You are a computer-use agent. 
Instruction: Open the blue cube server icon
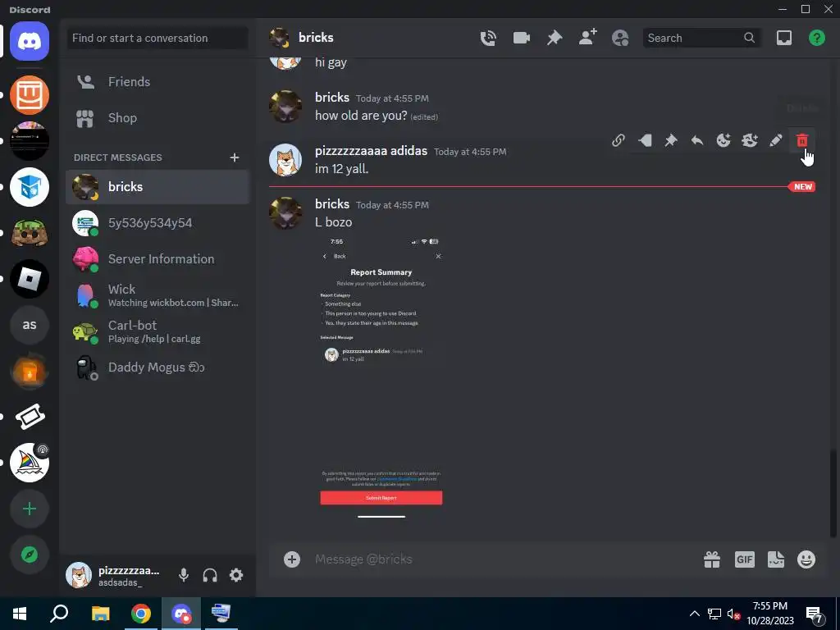(x=30, y=187)
